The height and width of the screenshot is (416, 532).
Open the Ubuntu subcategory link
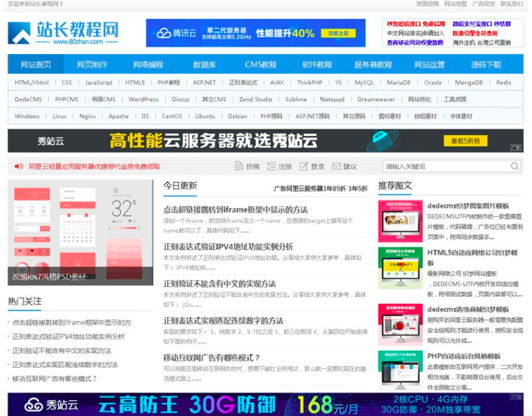[205, 116]
